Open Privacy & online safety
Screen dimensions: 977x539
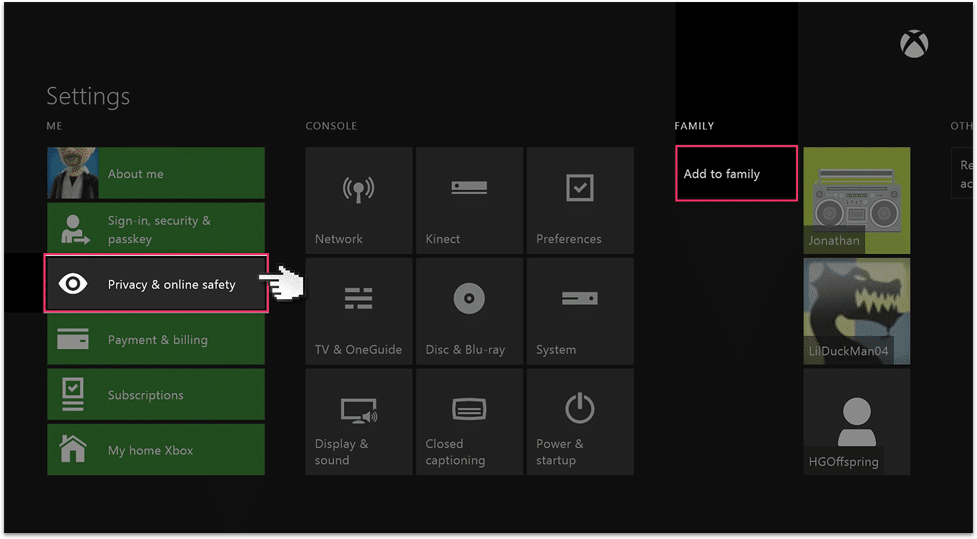pyautogui.click(x=156, y=284)
